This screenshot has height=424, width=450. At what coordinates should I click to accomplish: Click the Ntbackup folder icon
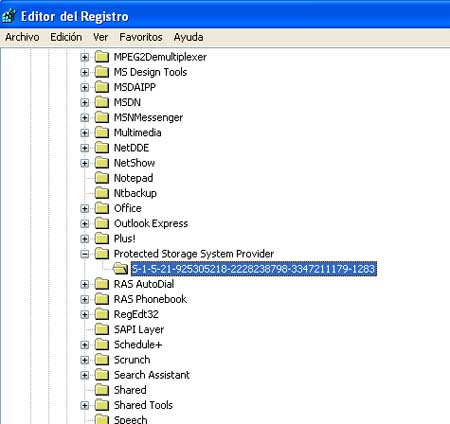[102, 193]
